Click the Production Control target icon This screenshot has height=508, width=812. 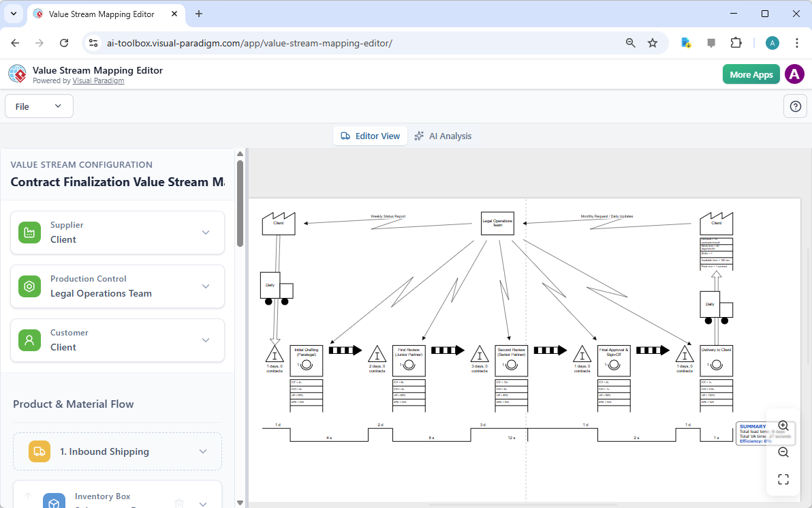pyautogui.click(x=29, y=286)
